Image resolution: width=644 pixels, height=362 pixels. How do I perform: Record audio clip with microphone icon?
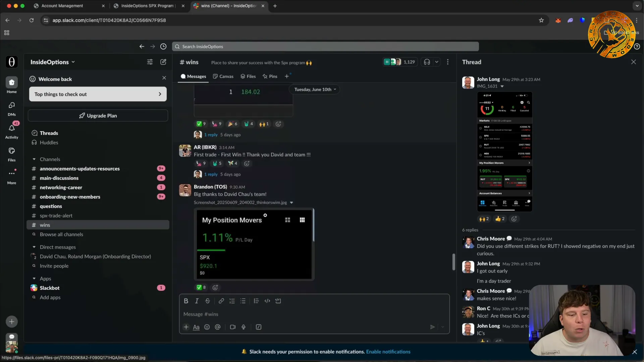pos(244,327)
